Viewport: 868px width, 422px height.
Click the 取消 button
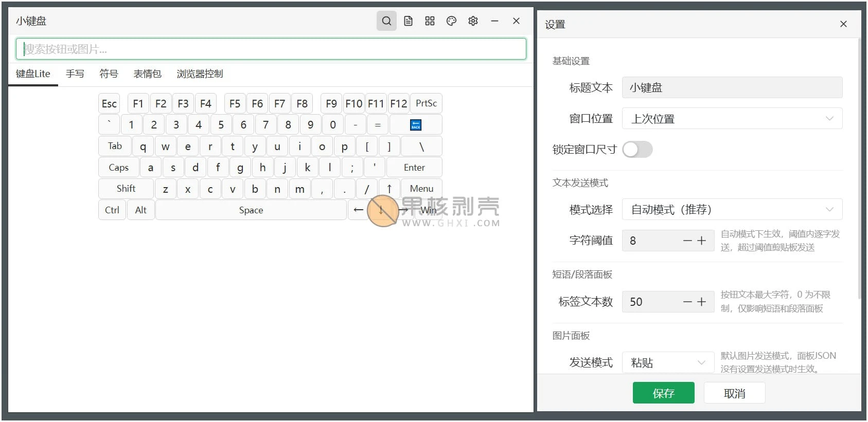tap(734, 393)
